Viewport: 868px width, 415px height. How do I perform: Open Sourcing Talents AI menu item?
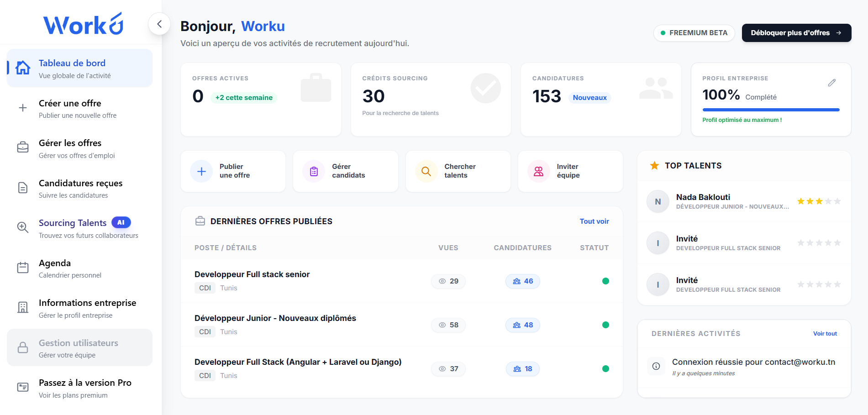(x=80, y=228)
